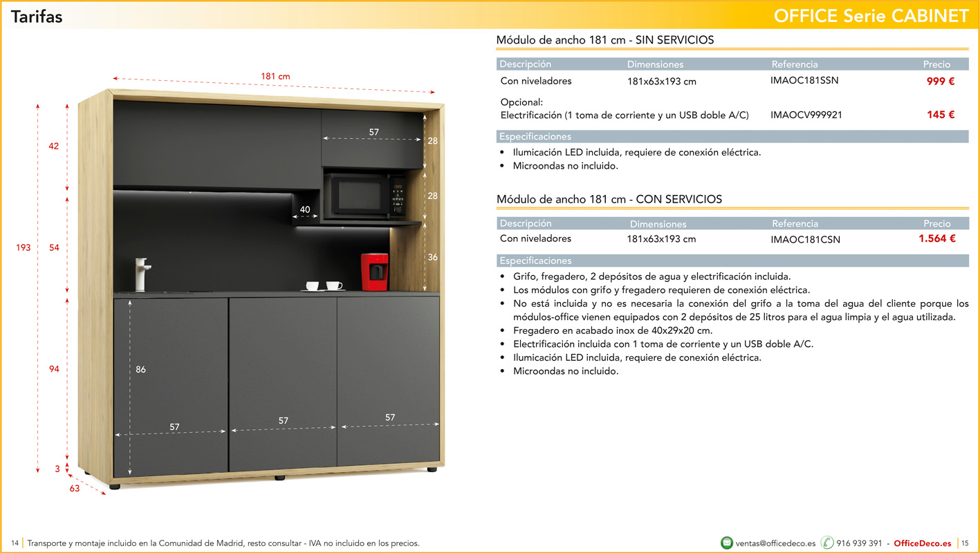Select the OFFICE Serie CABINET heading
Viewport: 980px width, 553px height.
pos(871,16)
